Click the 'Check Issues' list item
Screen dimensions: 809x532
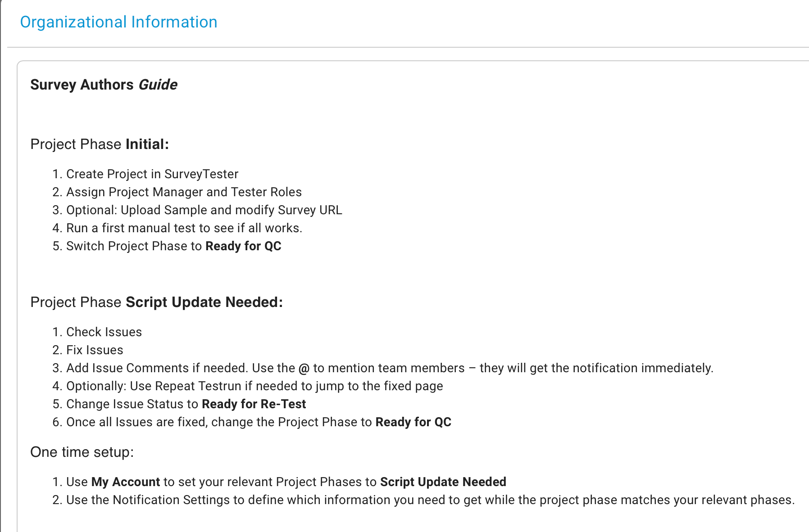pyautogui.click(x=104, y=332)
